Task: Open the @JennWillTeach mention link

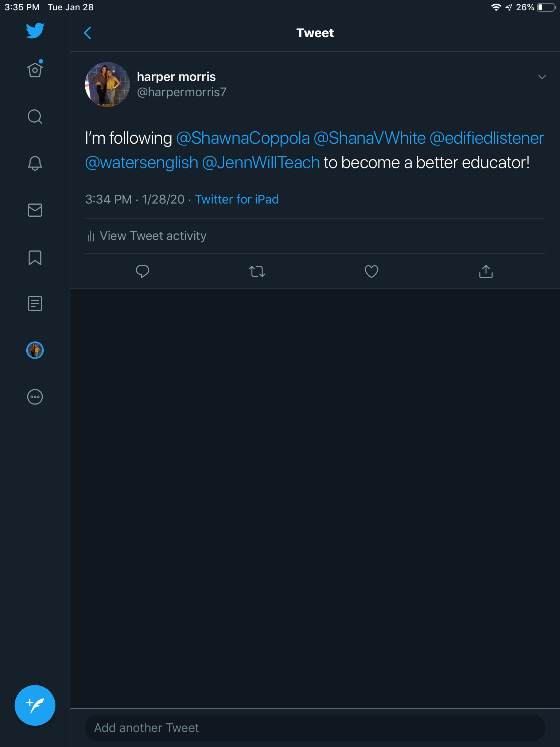Action: (x=261, y=163)
